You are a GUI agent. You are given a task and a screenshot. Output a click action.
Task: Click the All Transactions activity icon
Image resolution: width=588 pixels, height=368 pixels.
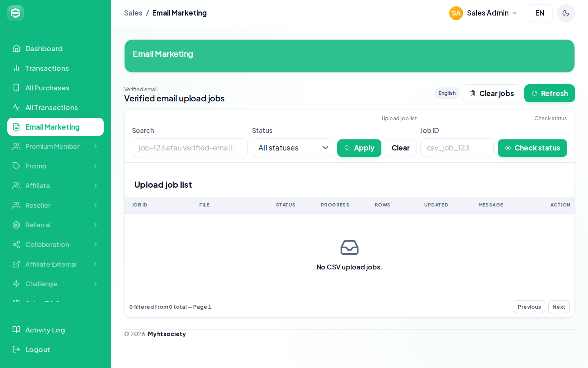pos(16,108)
